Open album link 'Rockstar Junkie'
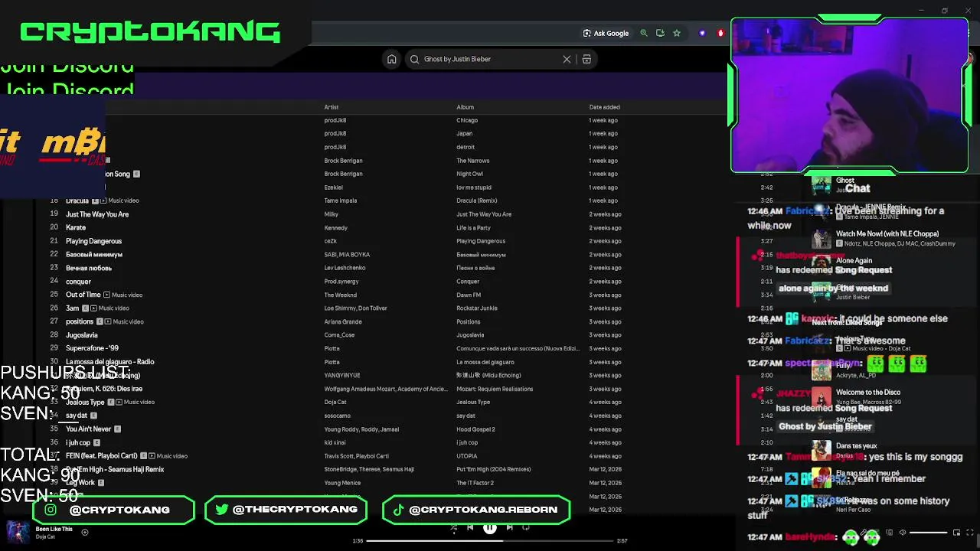The height and width of the screenshot is (551, 980). coord(477,308)
